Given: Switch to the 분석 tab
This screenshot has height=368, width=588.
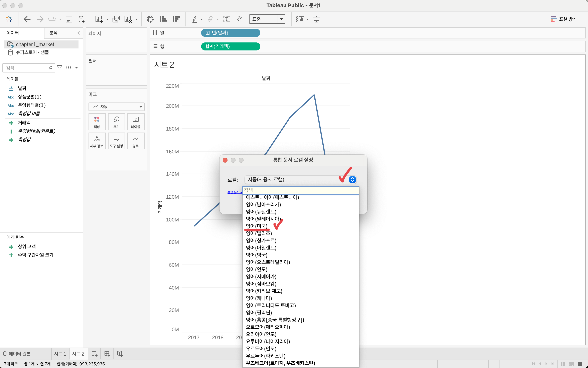Looking at the screenshot, I should (x=53, y=33).
